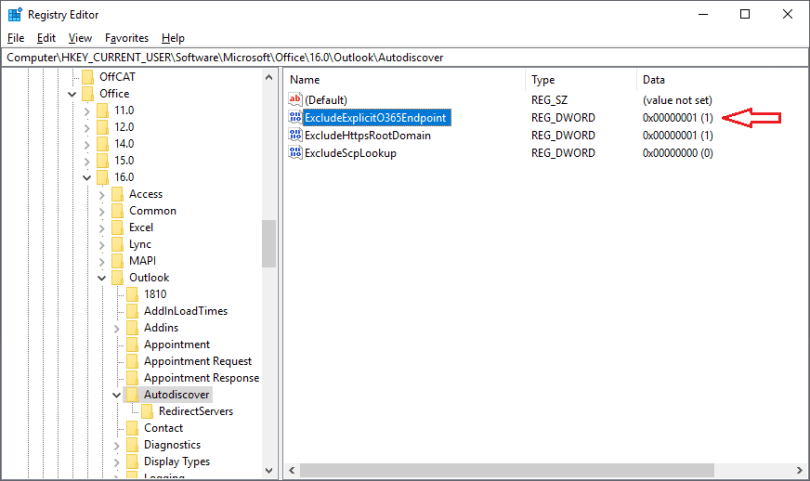Expand the 15.0 registry key
The image size is (810, 481).
tap(86, 160)
